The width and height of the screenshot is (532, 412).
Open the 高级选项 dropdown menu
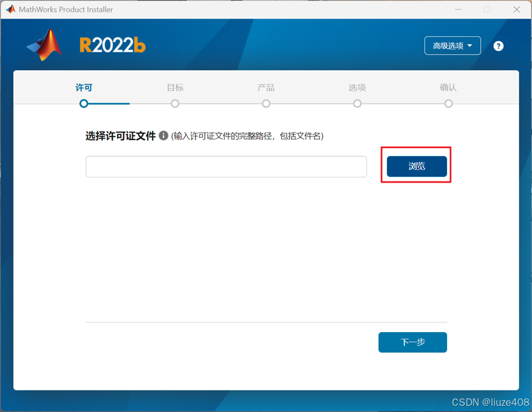[453, 46]
